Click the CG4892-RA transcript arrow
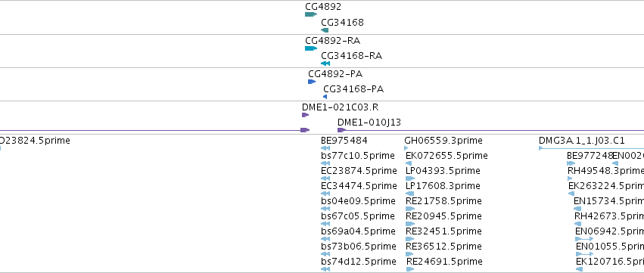The width and height of the screenshot is (644, 273). (x=311, y=48)
